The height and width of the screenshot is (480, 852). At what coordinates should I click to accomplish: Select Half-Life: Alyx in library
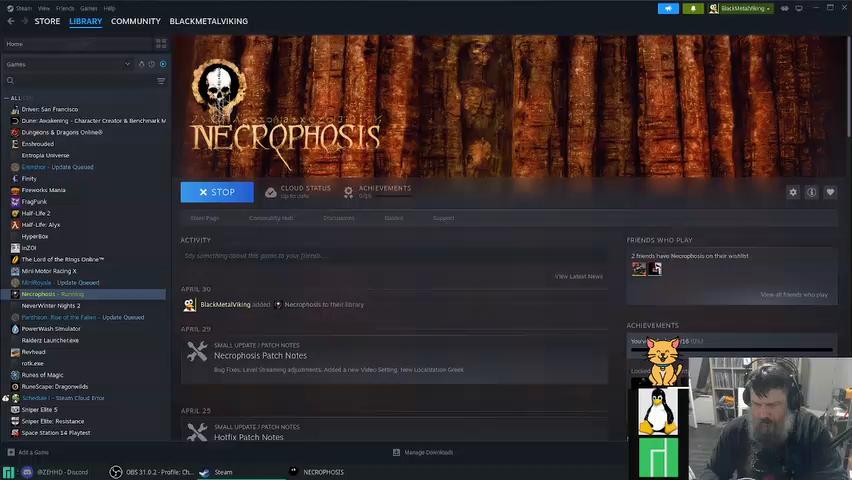[x=41, y=225]
